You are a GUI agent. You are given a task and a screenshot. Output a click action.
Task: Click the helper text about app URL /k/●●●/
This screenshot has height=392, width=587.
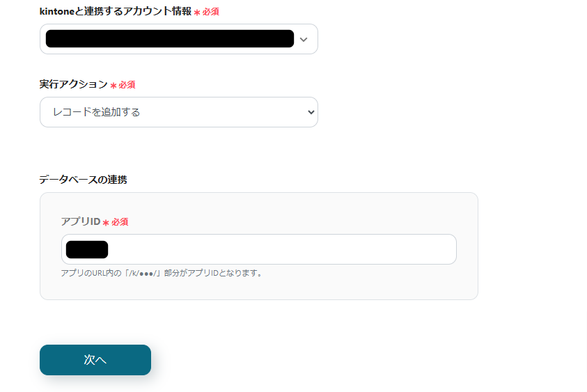[162, 273]
